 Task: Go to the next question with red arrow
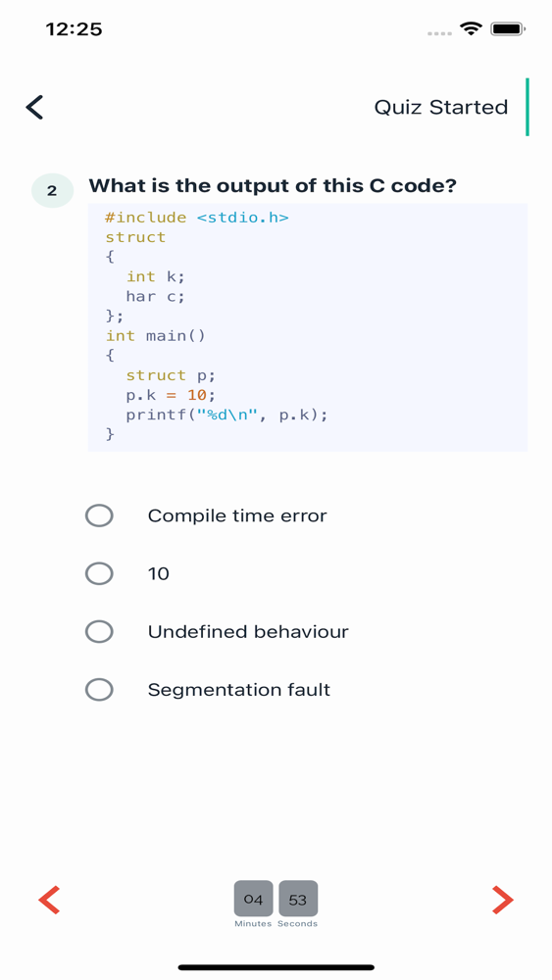tap(503, 900)
